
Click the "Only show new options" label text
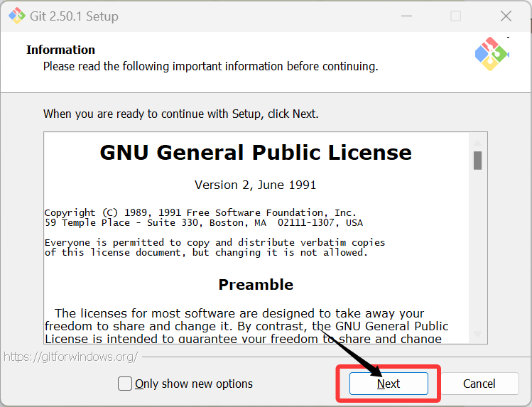point(194,384)
